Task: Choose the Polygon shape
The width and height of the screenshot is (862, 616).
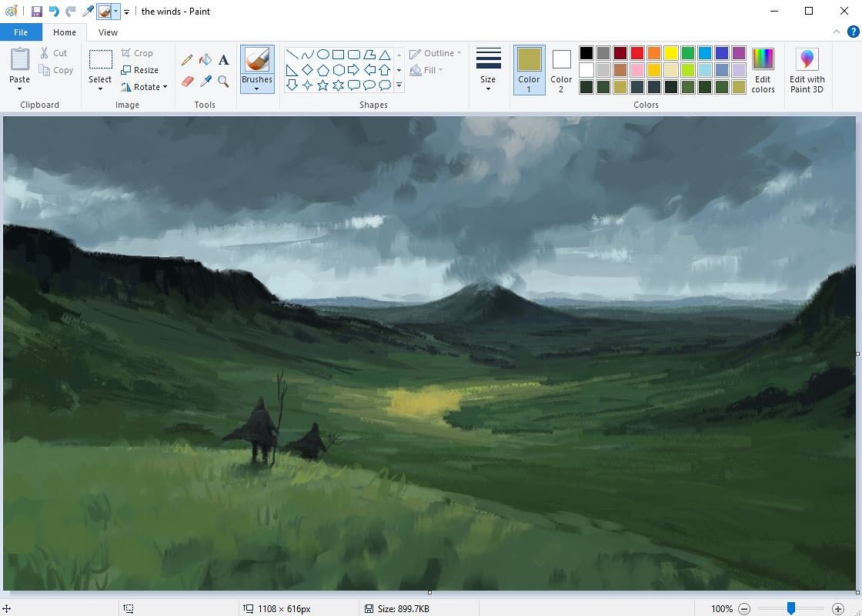Action: [x=369, y=55]
